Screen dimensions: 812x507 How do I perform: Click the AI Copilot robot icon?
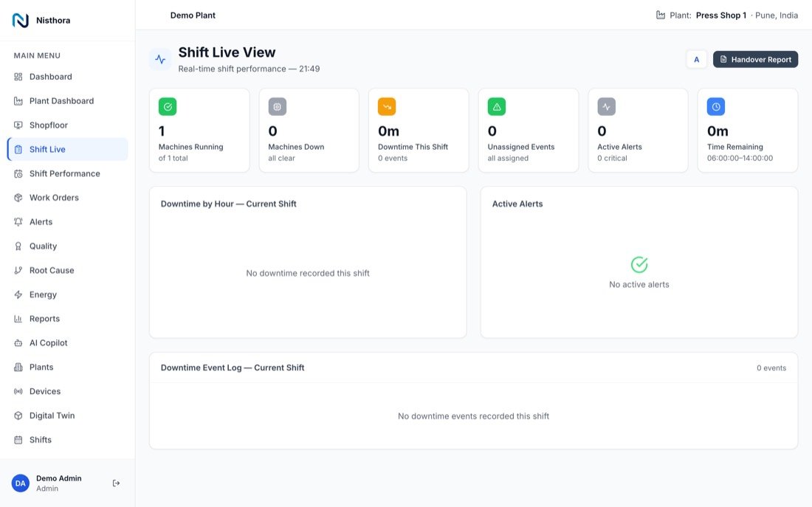pos(18,343)
